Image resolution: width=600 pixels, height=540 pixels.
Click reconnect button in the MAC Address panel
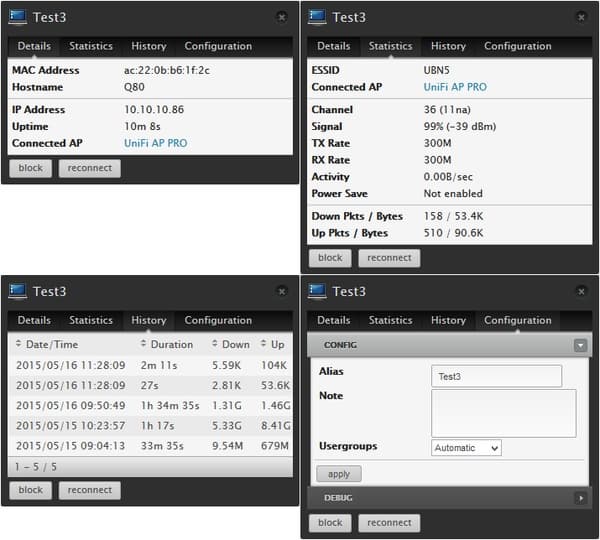pyautogui.click(x=90, y=168)
